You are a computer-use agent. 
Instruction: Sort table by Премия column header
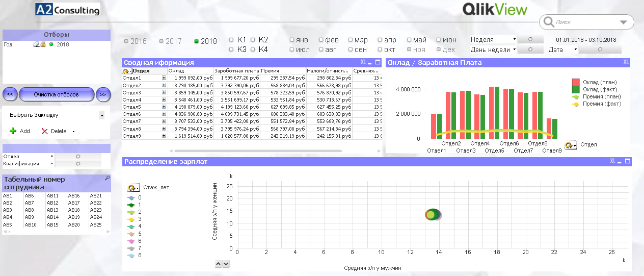pos(283,71)
